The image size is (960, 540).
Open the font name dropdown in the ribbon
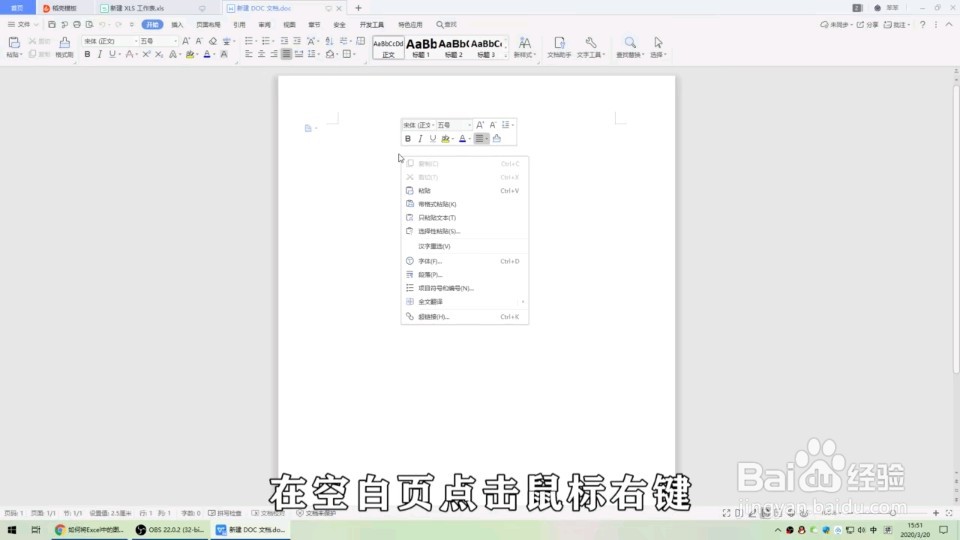(x=135, y=41)
